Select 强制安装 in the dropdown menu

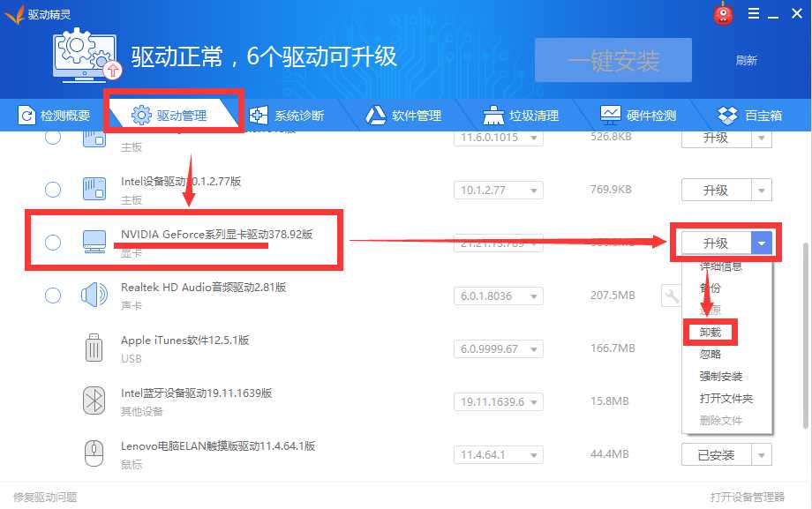[x=721, y=377]
